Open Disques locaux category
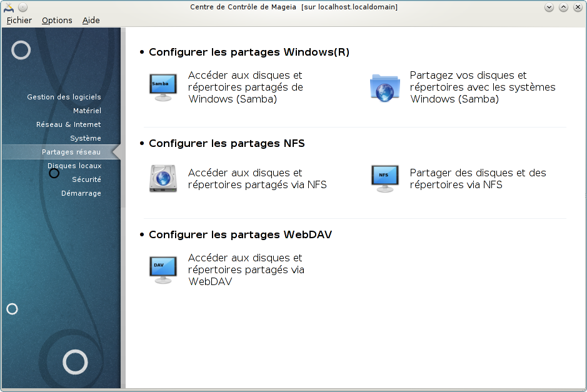This screenshot has height=392, width=587. click(74, 166)
